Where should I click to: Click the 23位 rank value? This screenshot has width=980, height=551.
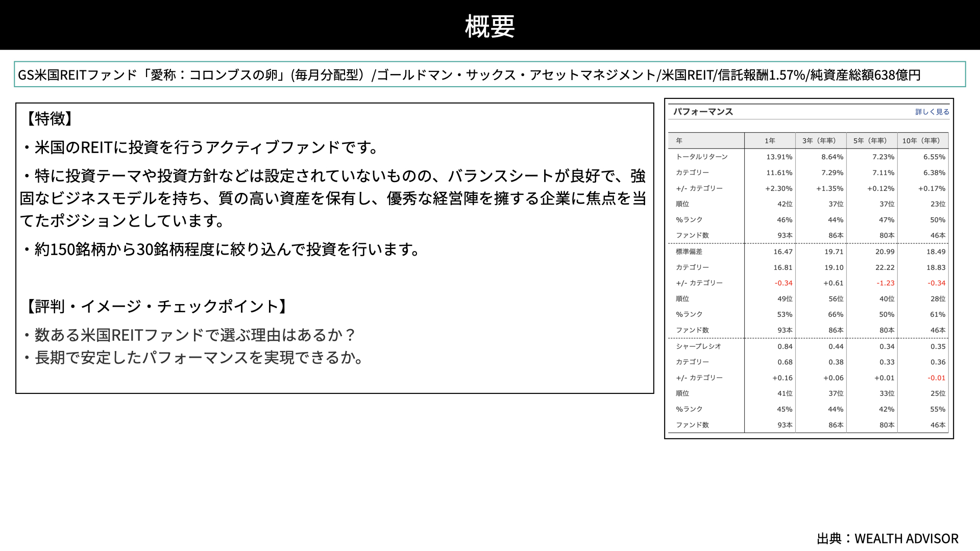(x=938, y=204)
